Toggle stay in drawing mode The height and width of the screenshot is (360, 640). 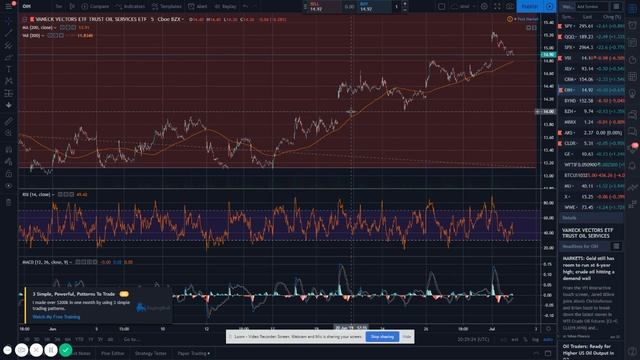[9, 162]
